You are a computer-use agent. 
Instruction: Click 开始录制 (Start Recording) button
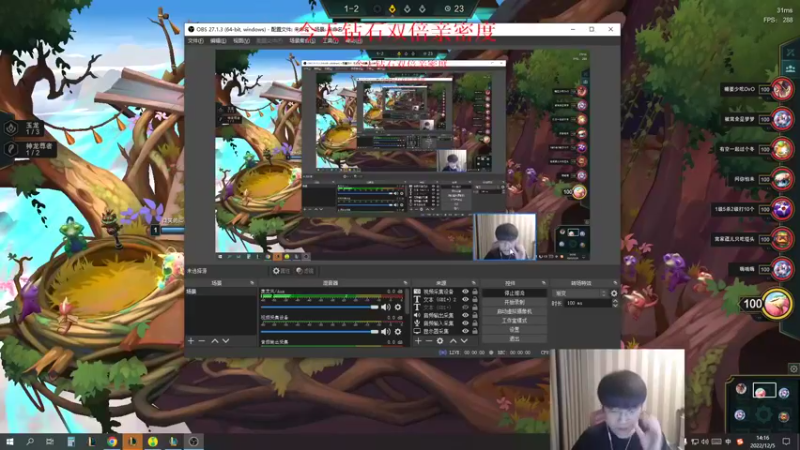click(x=514, y=302)
